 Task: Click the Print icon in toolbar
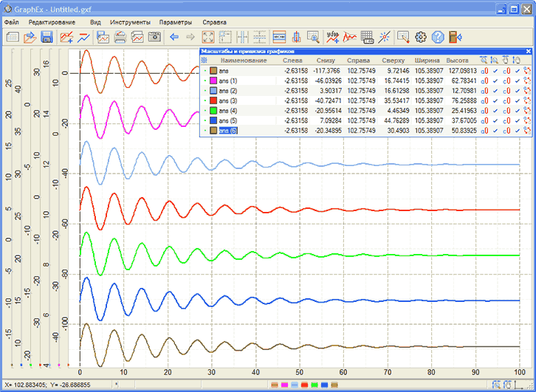click(x=120, y=37)
